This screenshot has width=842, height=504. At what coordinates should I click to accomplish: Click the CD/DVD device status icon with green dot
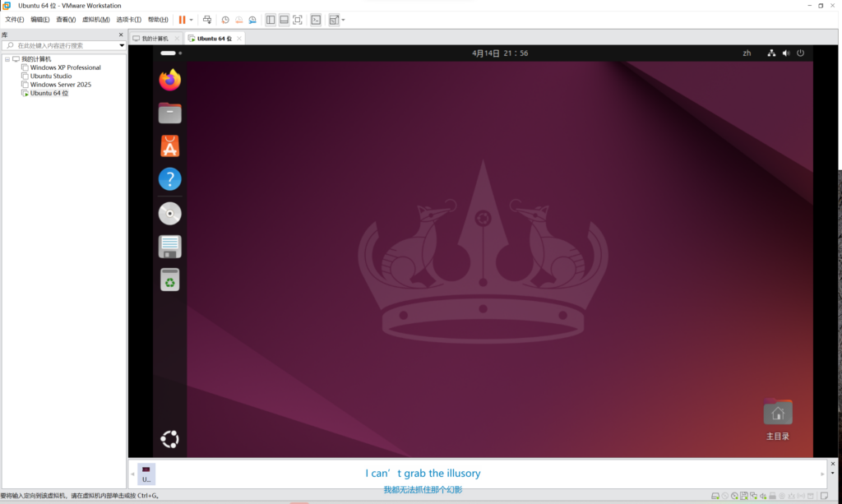tap(734, 496)
